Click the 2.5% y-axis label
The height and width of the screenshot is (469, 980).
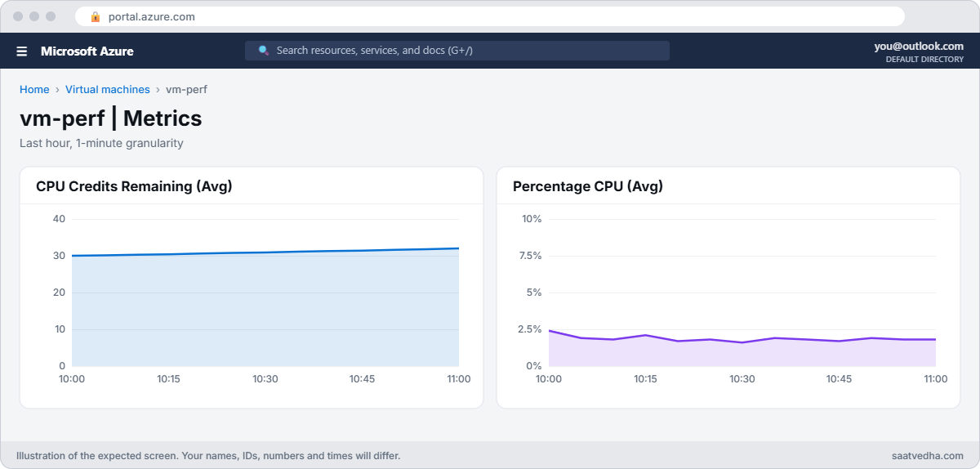530,329
